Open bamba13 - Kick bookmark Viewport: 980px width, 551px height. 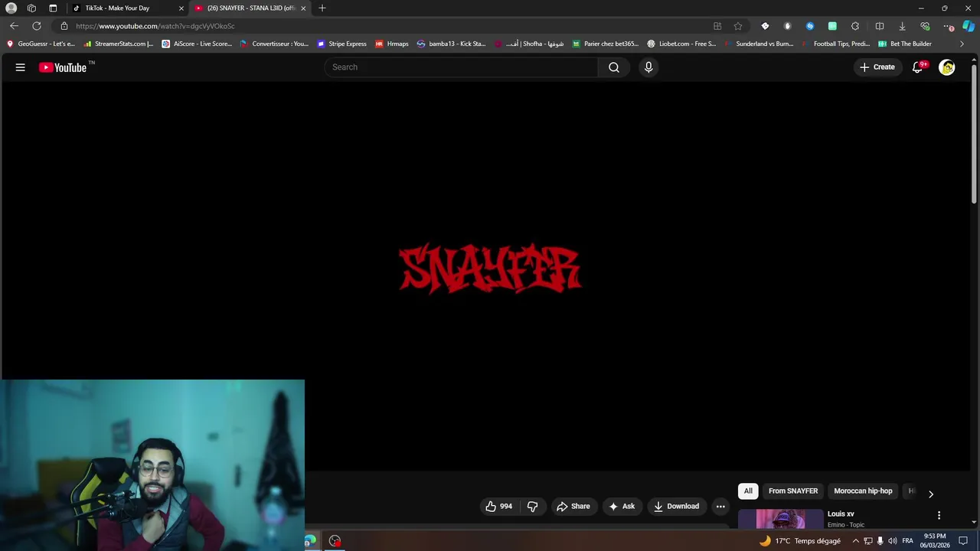pyautogui.click(x=451, y=44)
